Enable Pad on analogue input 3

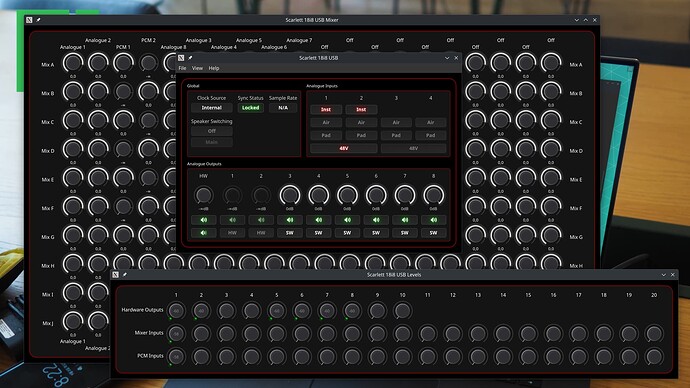(396, 135)
